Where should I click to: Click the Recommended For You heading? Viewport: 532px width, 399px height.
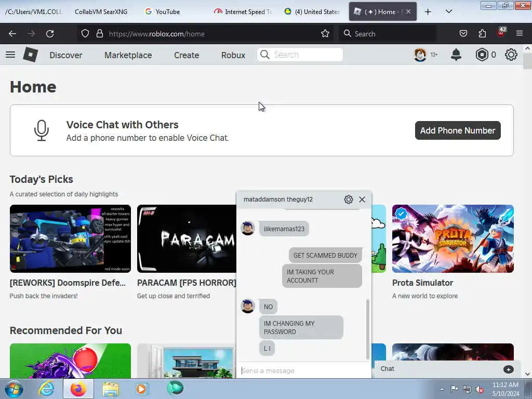66,330
